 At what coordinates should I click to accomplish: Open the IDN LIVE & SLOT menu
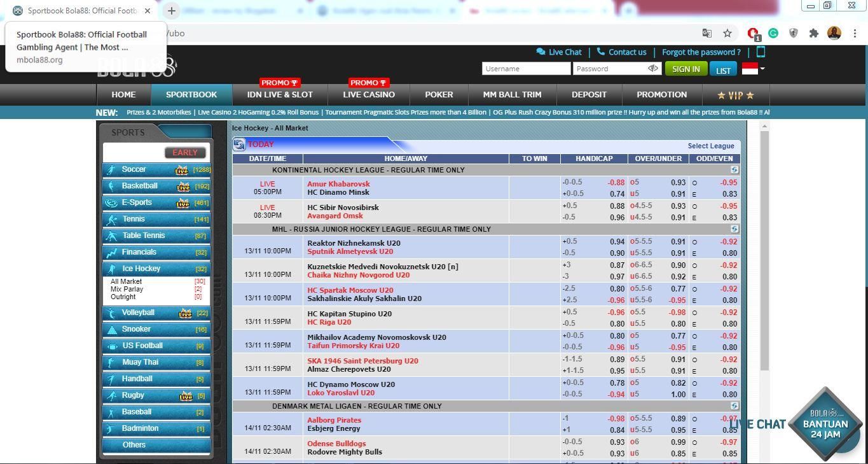pyautogui.click(x=280, y=94)
